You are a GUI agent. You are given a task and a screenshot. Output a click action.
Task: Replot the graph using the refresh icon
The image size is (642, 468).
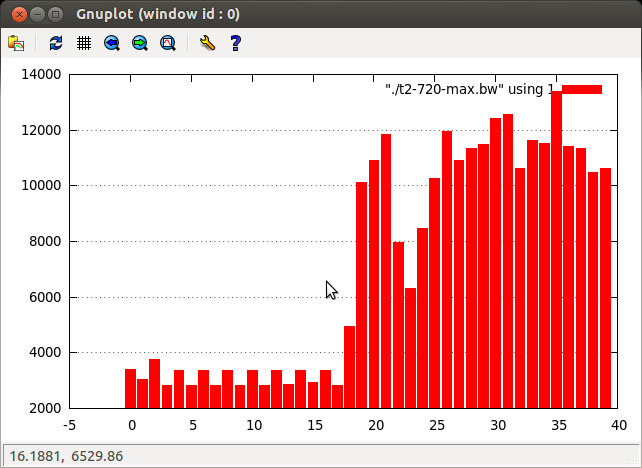[x=56, y=43]
